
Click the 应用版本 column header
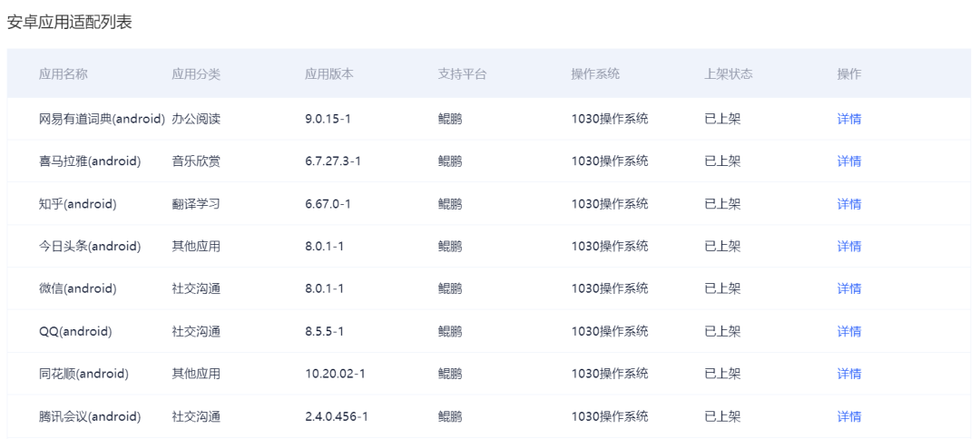[328, 74]
